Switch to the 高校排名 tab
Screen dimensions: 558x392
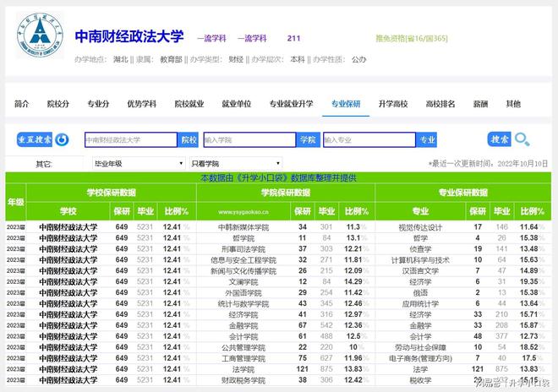tap(440, 104)
